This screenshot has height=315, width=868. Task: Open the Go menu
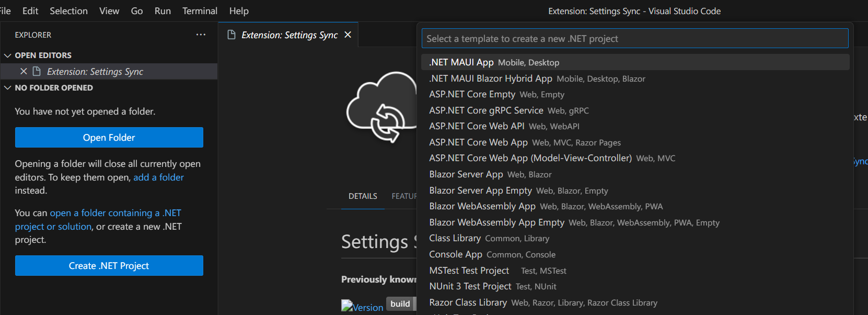(137, 11)
